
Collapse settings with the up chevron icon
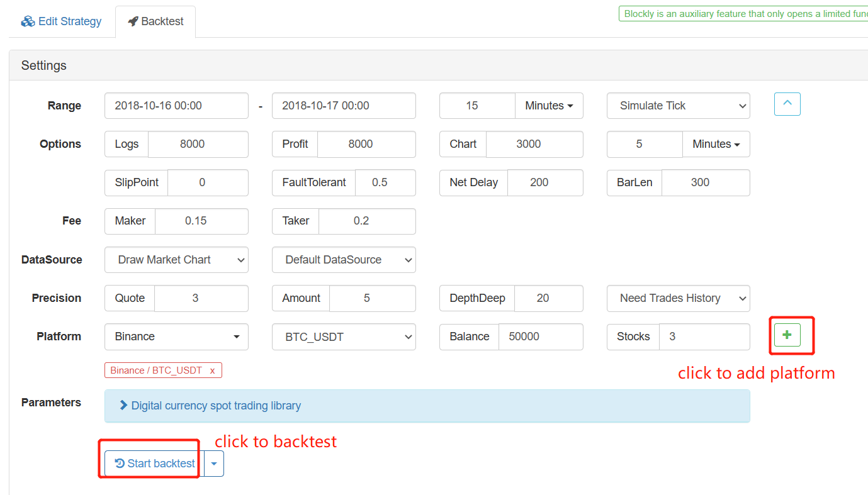coord(787,104)
